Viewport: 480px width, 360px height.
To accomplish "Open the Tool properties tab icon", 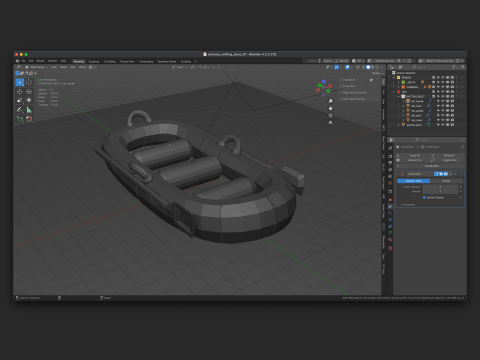I will (x=390, y=148).
